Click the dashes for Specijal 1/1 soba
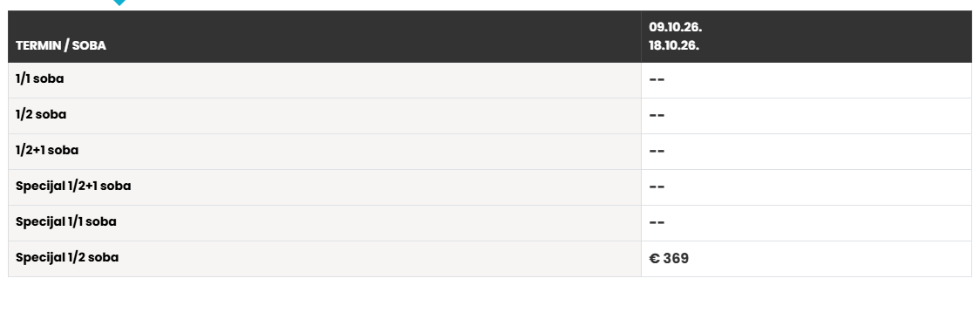The height and width of the screenshot is (326, 980). [x=657, y=222]
